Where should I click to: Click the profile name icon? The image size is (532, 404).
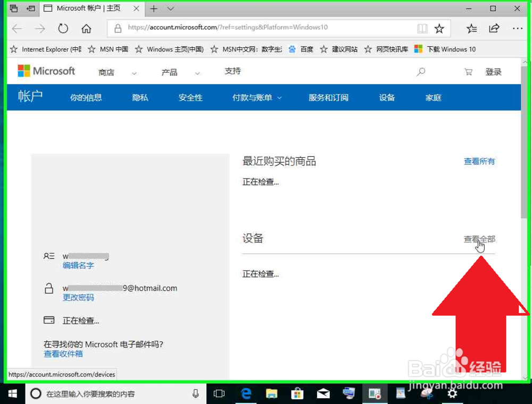click(49, 256)
